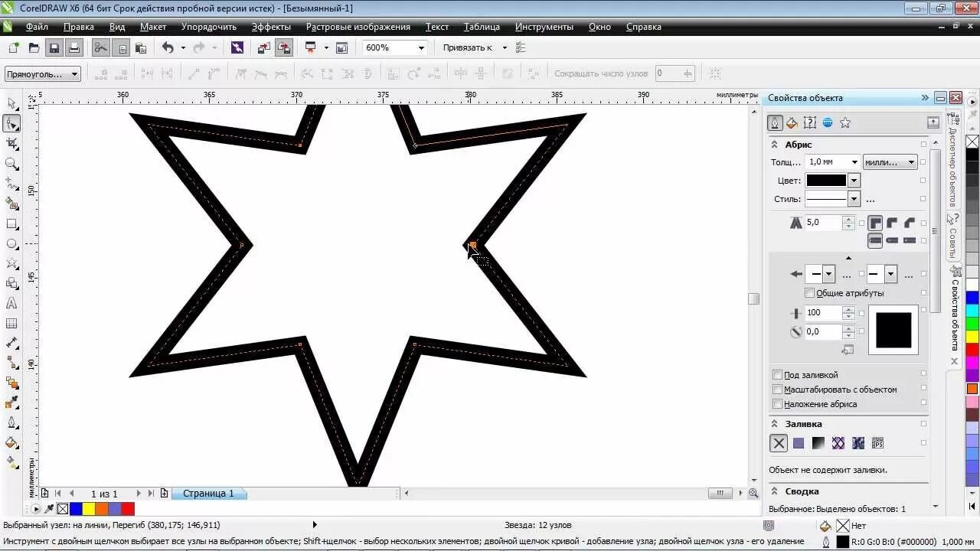Screen dimensions: 980x551
Task: Collapse the 'Абрис' section
Action: 775,145
